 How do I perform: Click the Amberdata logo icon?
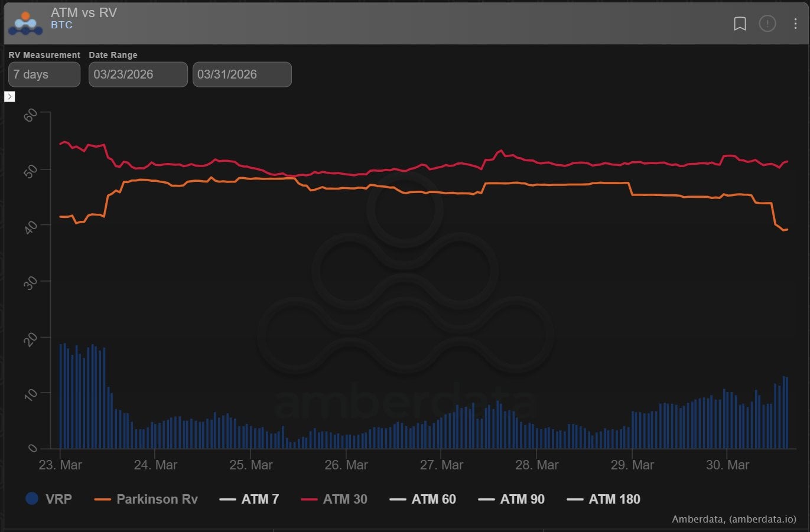[x=25, y=23]
